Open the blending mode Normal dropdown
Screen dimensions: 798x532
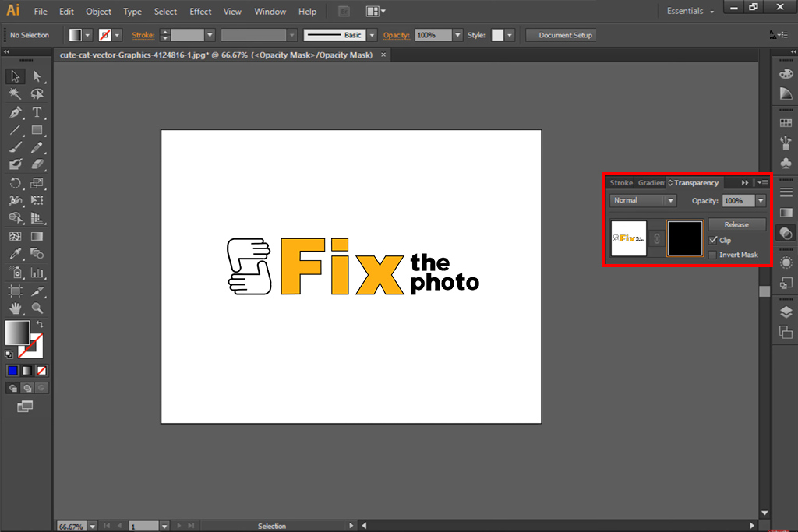click(643, 200)
